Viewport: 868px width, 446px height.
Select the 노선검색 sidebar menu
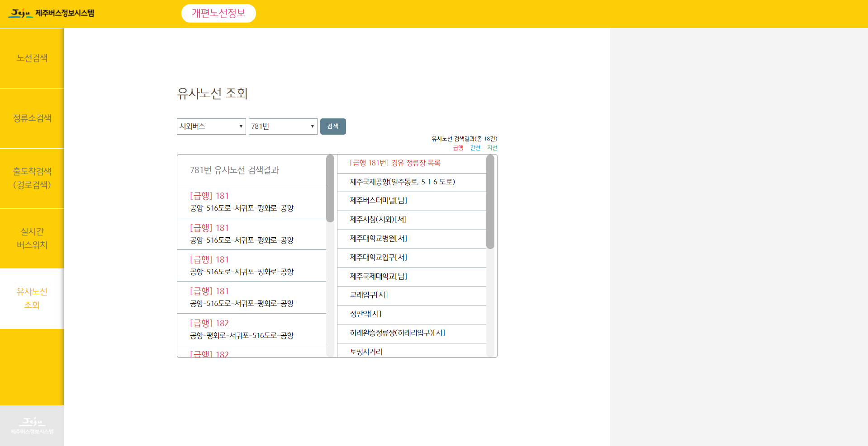click(x=32, y=58)
